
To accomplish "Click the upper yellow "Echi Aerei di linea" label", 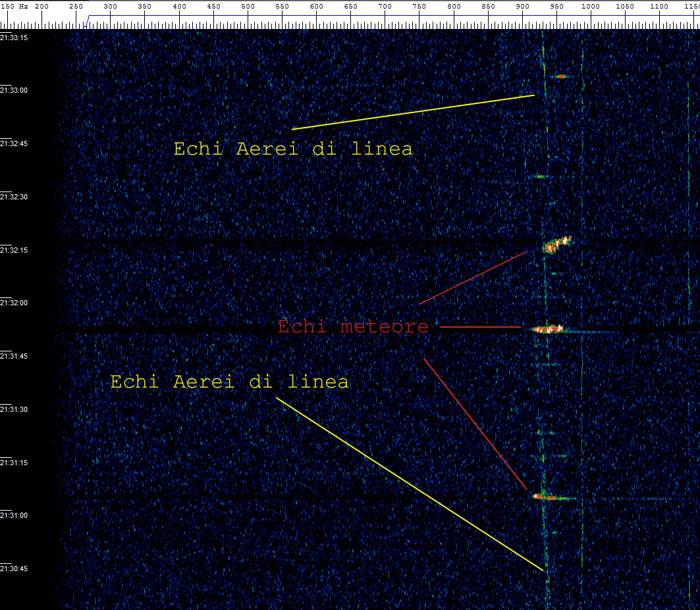I will tap(293, 149).
